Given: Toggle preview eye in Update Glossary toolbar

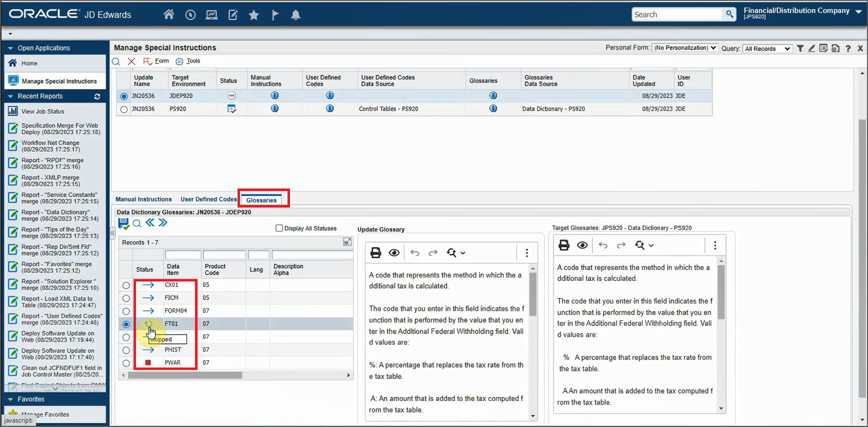Looking at the screenshot, I should (394, 252).
